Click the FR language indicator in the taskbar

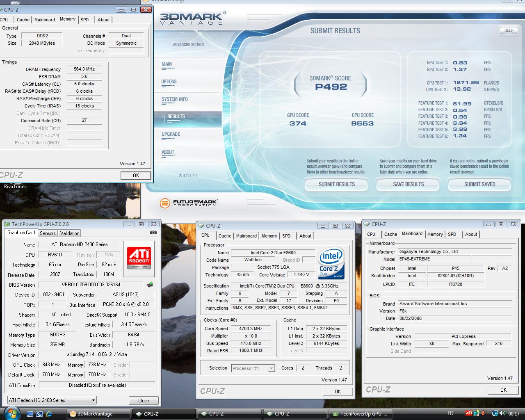[x=450, y=413]
